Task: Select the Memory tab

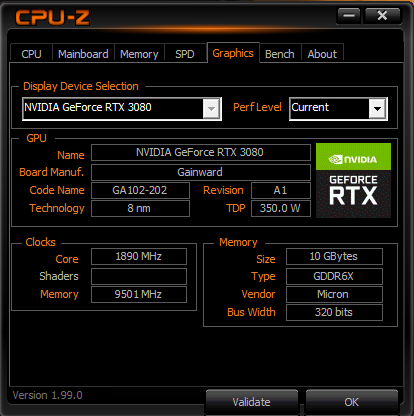Action: pos(139,53)
